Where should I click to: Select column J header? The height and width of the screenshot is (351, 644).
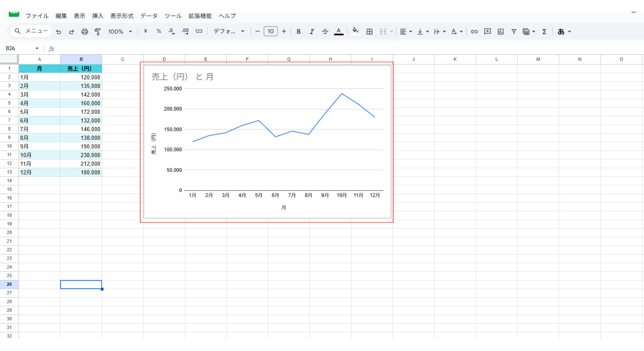pyautogui.click(x=413, y=59)
